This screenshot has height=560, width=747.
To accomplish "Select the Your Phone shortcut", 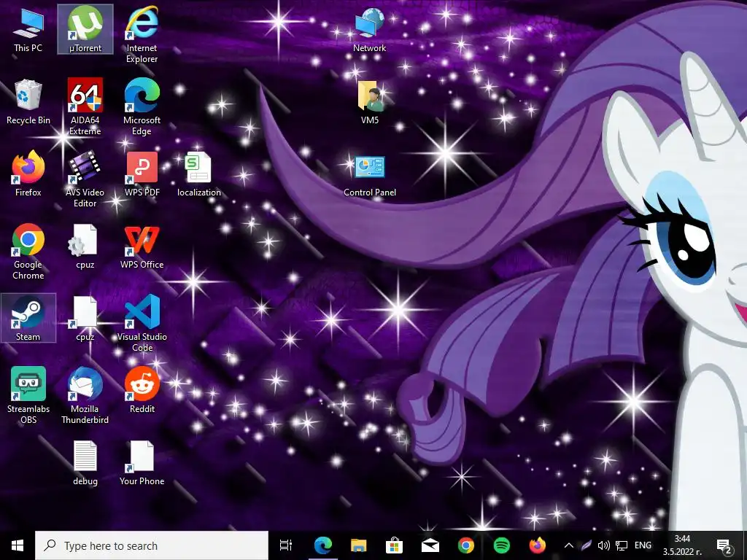I will tap(142, 463).
